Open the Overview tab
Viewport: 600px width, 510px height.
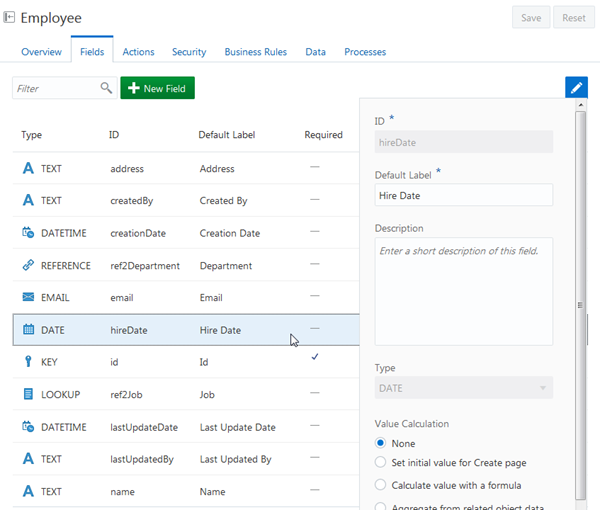pos(41,52)
